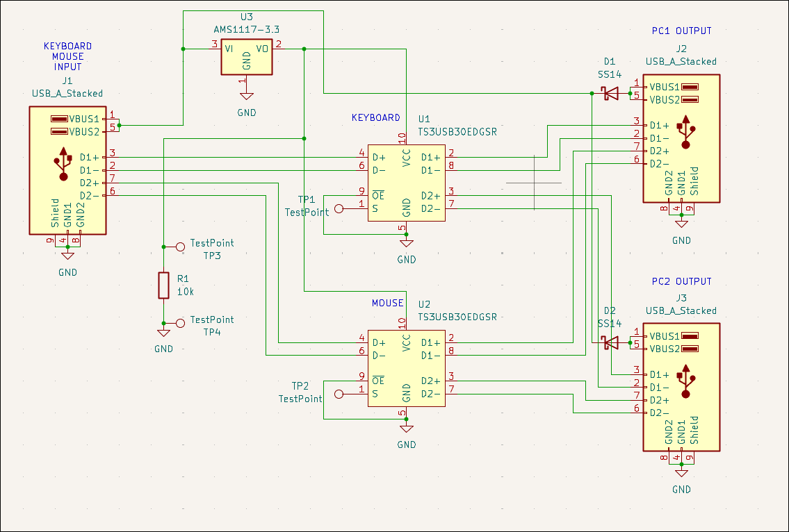Select the D2 SS14 diode symbol
Screen dimensions: 789x532
click(610, 342)
